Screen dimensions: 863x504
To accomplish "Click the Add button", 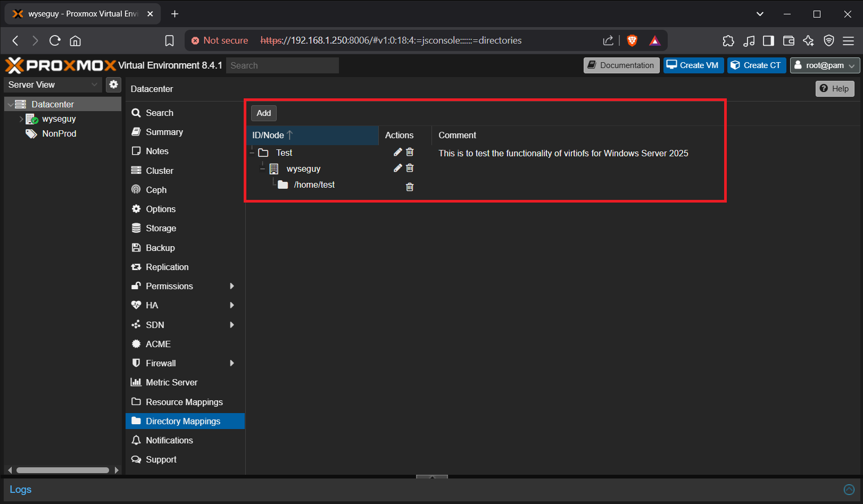I will point(264,113).
